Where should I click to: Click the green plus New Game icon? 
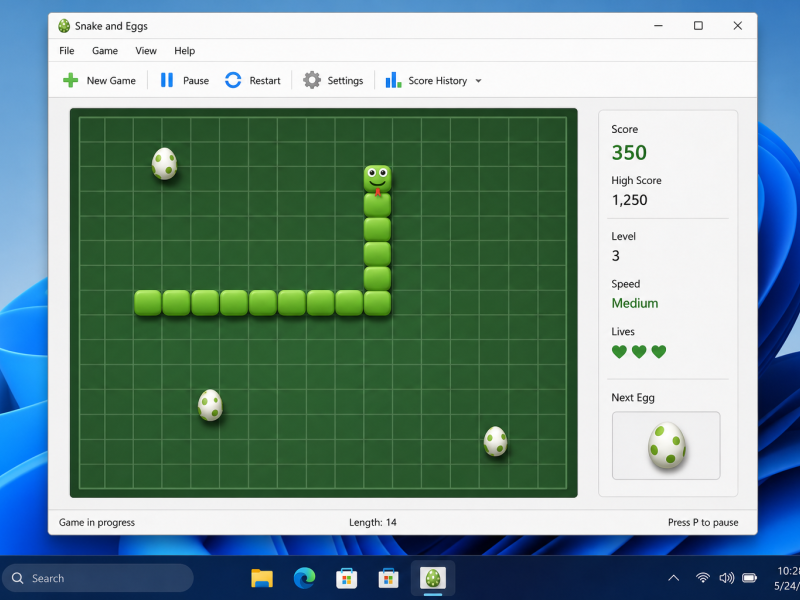pyautogui.click(x=70, y=80)
